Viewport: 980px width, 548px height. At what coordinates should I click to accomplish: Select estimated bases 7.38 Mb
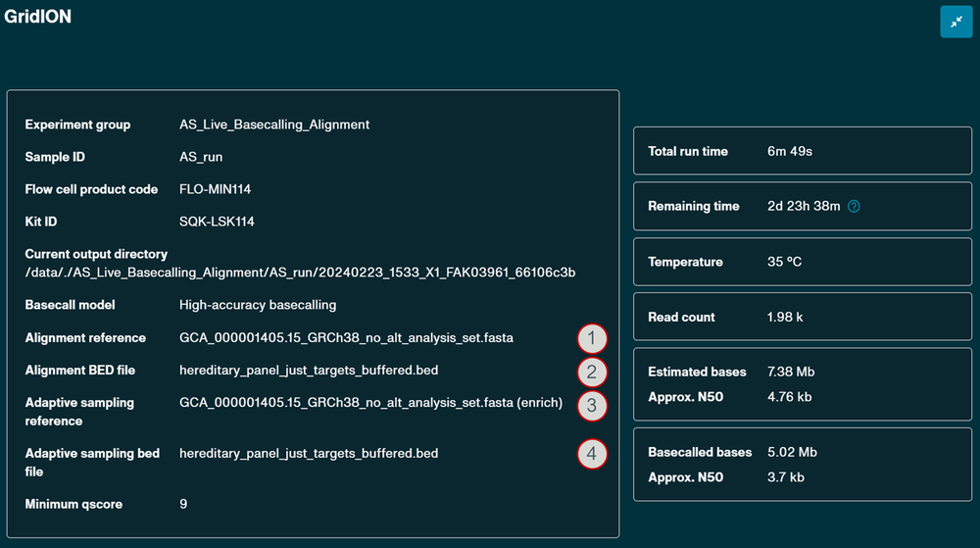[791, 372]
